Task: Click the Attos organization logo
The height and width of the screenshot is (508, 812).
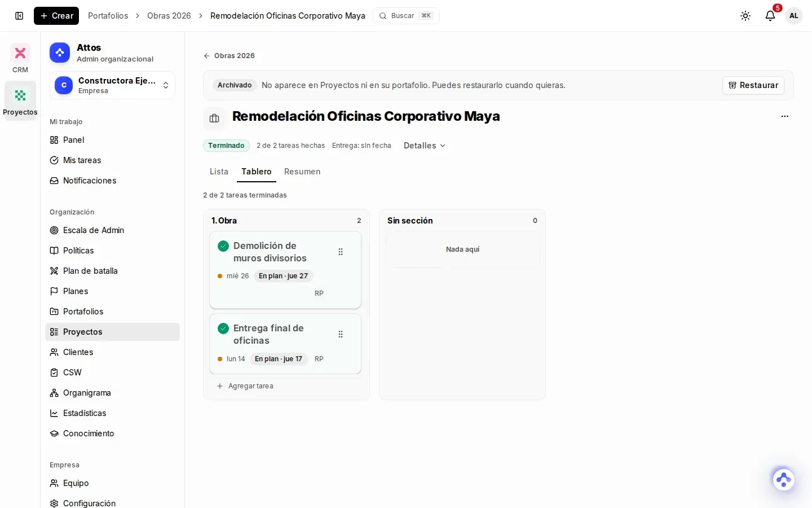Action: 60,52
